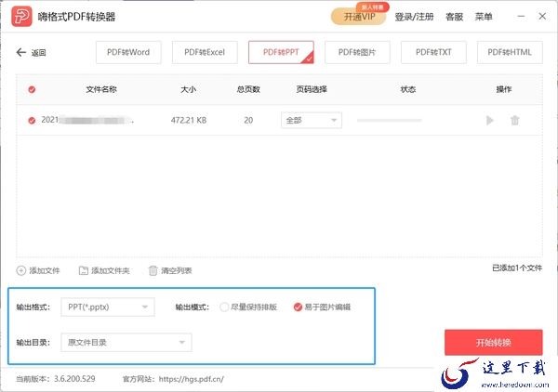Click the 开通VIP button

click(x=359, y=17)
